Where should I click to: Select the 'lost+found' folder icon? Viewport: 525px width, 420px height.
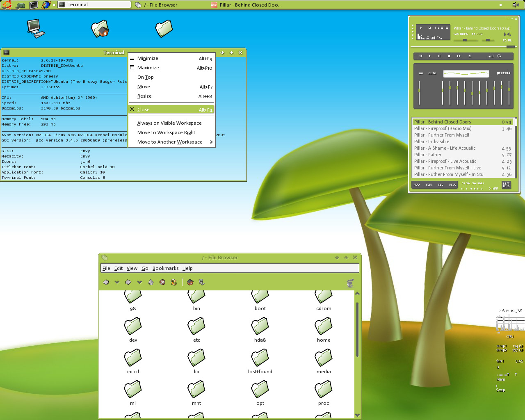260,358
